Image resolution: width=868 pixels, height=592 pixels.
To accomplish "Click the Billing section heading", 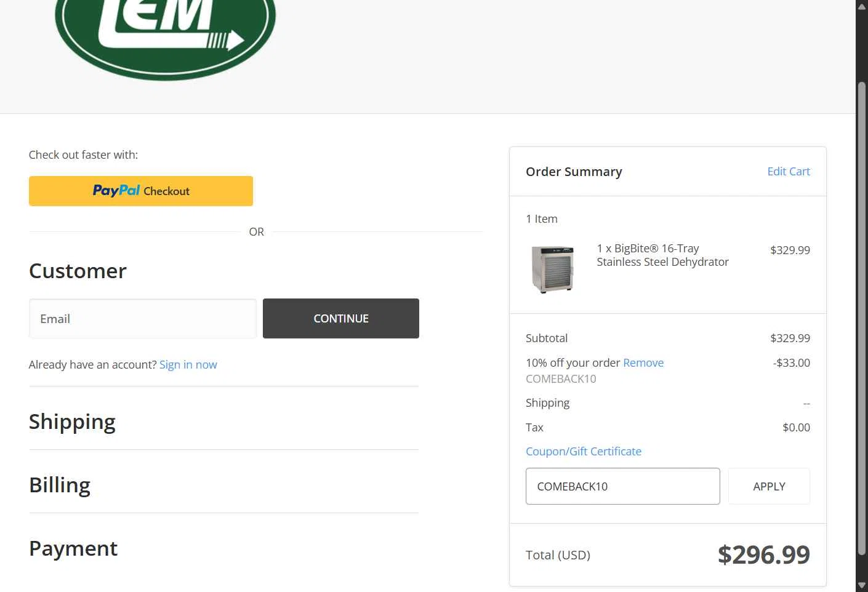I will click(x=60, y=485).
